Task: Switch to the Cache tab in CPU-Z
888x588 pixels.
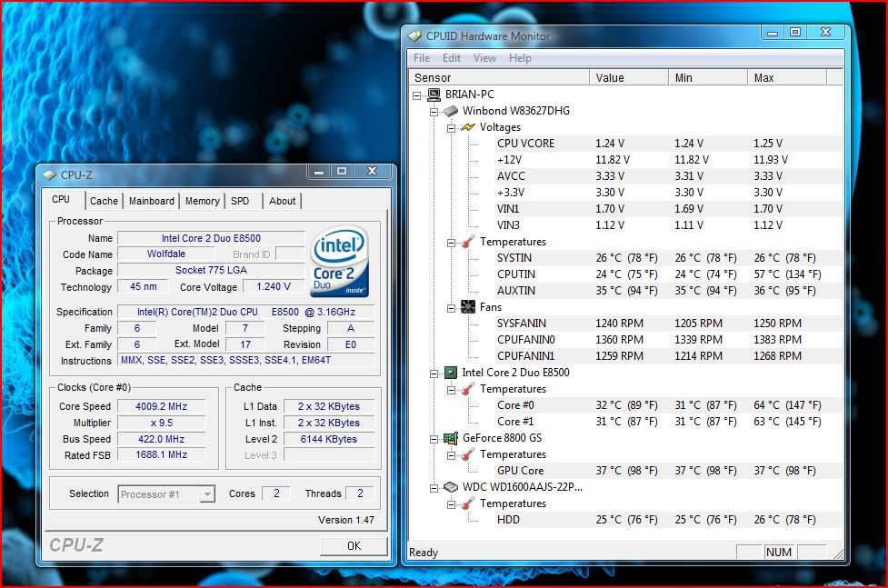Action: 105,201
